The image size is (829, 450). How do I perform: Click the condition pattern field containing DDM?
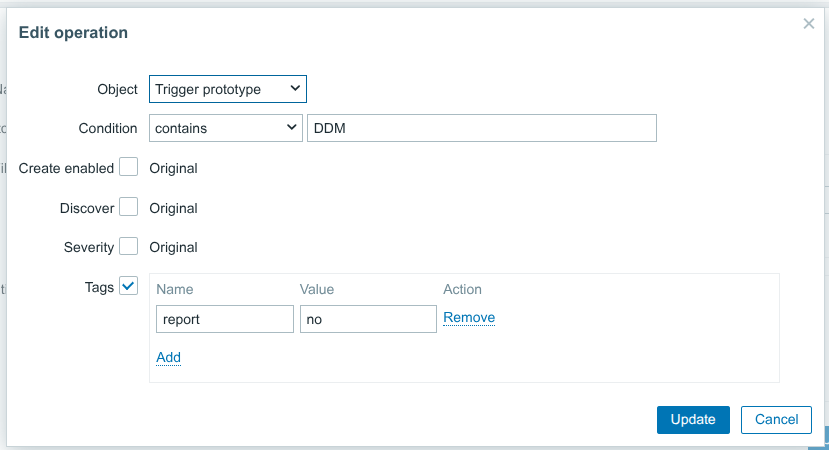(x=481, y=128)
